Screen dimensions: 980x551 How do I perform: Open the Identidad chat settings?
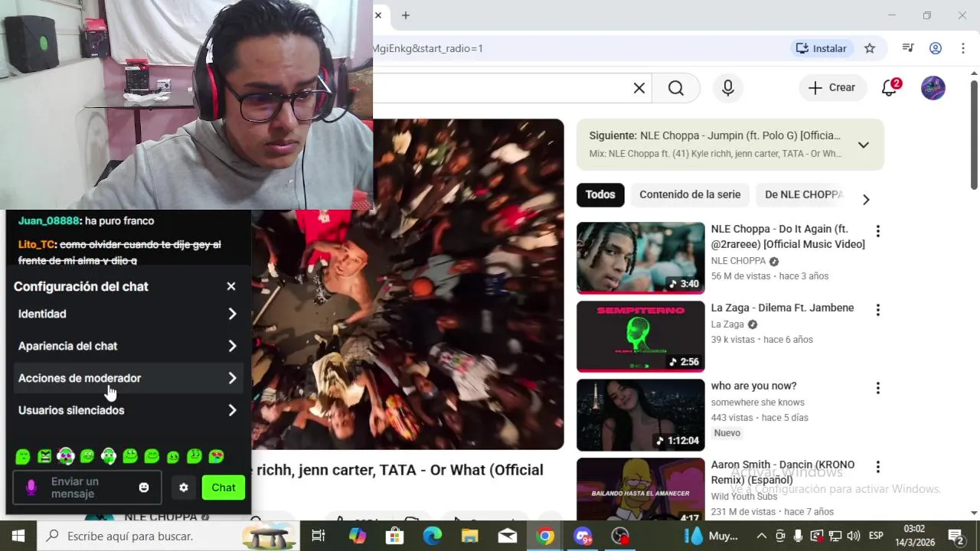(128, 314)
